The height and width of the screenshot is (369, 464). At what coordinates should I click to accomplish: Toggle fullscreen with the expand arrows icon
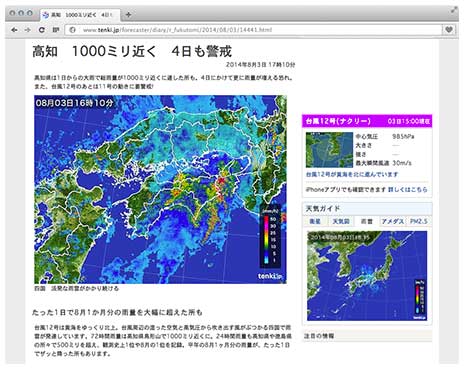coord(454,10)
